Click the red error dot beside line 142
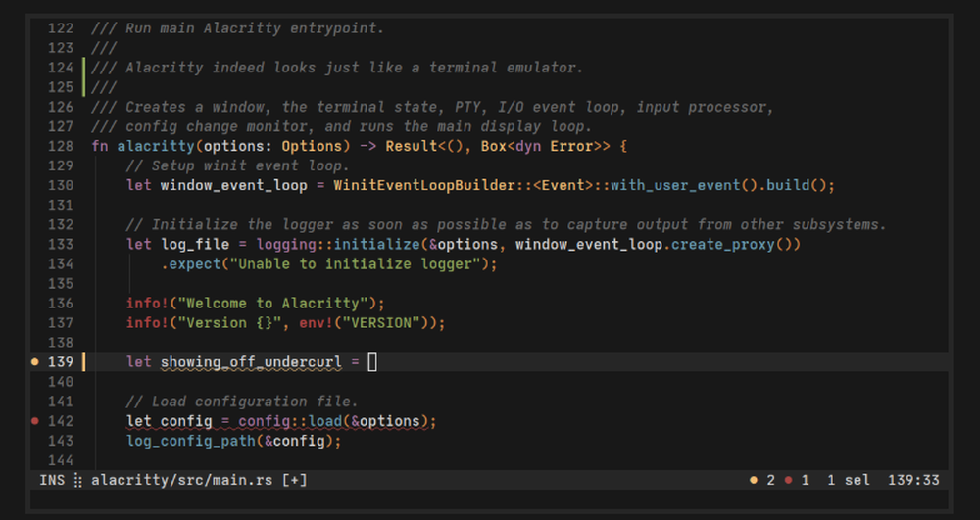 pos(35,421)
